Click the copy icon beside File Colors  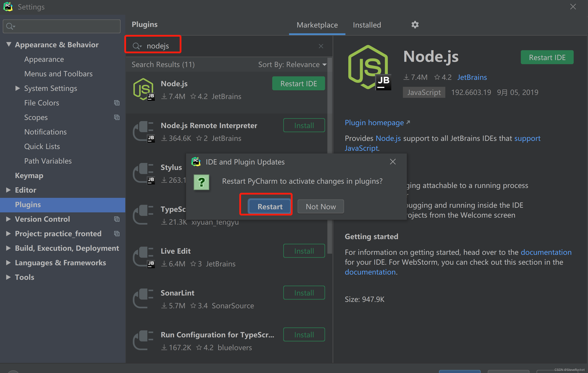pyautogui.click(x=117, y=103)
